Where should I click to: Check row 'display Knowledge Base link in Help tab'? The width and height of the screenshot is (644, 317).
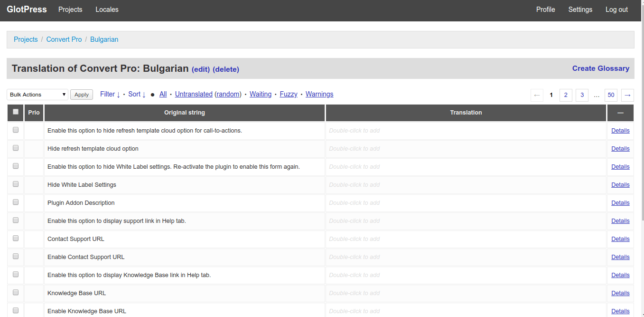(x=16, y=274)
